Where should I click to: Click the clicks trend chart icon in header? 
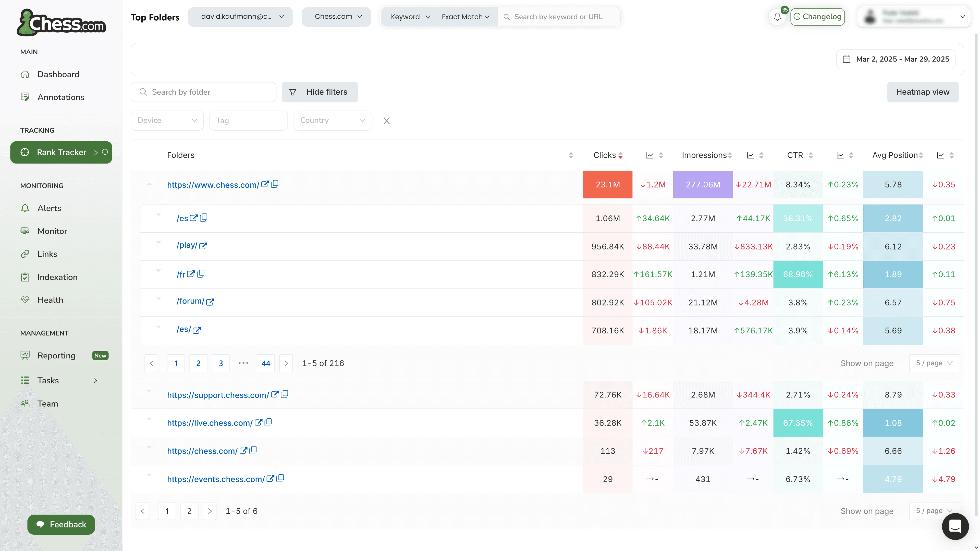click(x=650, y=155)
